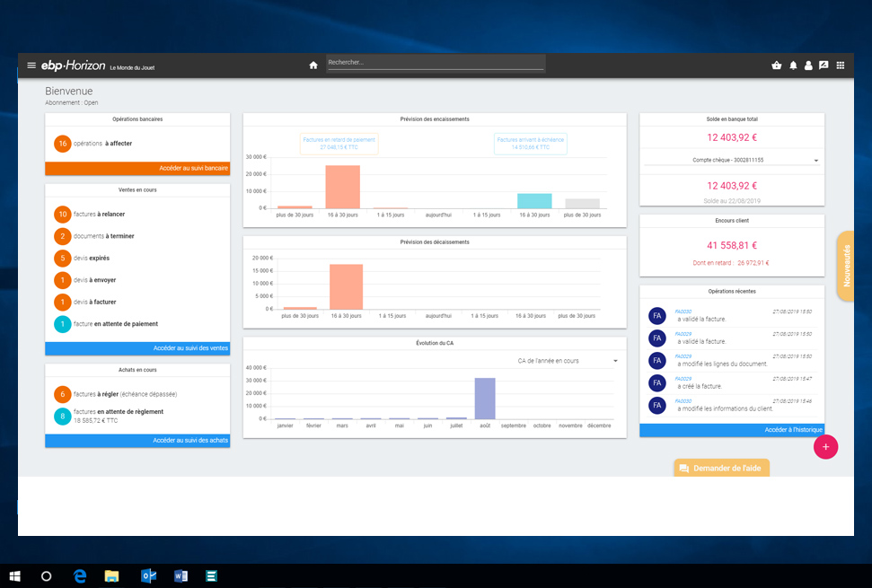The height and width of the screenshot is (588, 872).
Task: Click the shopping basket icon
Action: tap(776, 65)
